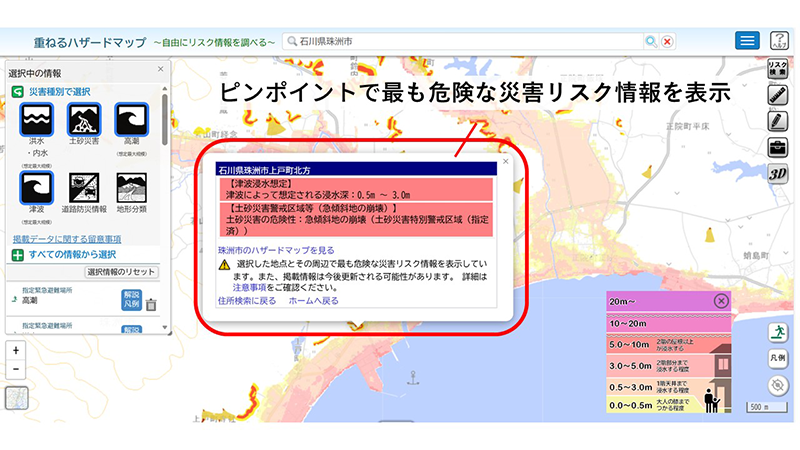800x450 pixels.
Task: Select the ruler measurement tool
Action: (x=778, y=95)
